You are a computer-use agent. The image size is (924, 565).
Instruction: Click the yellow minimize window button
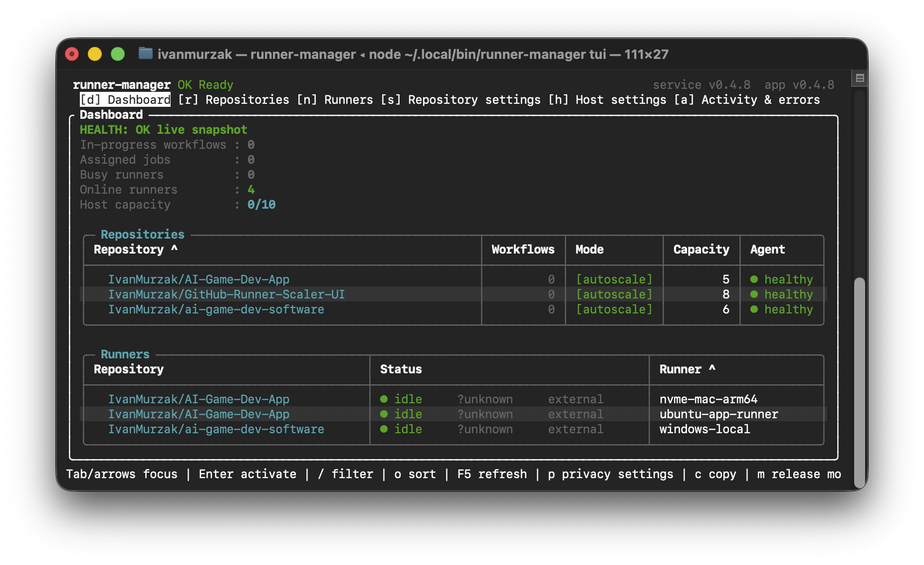pyautogui.click(x=95, y=53)
